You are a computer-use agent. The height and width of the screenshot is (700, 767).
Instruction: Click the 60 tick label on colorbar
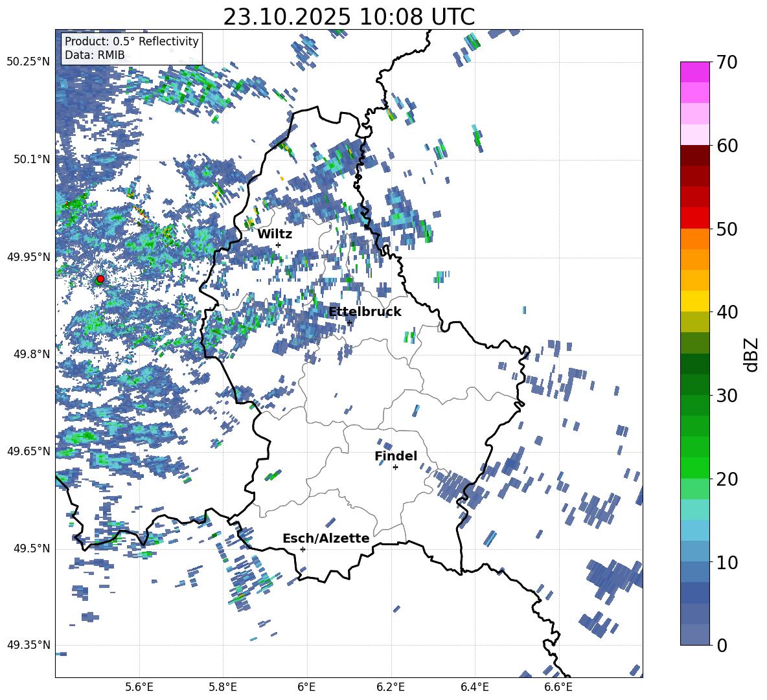(726, 146)
